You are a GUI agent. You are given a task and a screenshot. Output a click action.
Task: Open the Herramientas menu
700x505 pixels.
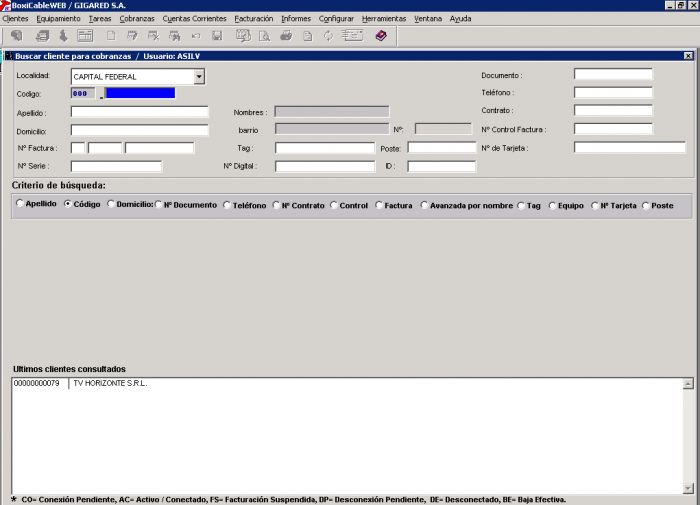tap(384, 19)
